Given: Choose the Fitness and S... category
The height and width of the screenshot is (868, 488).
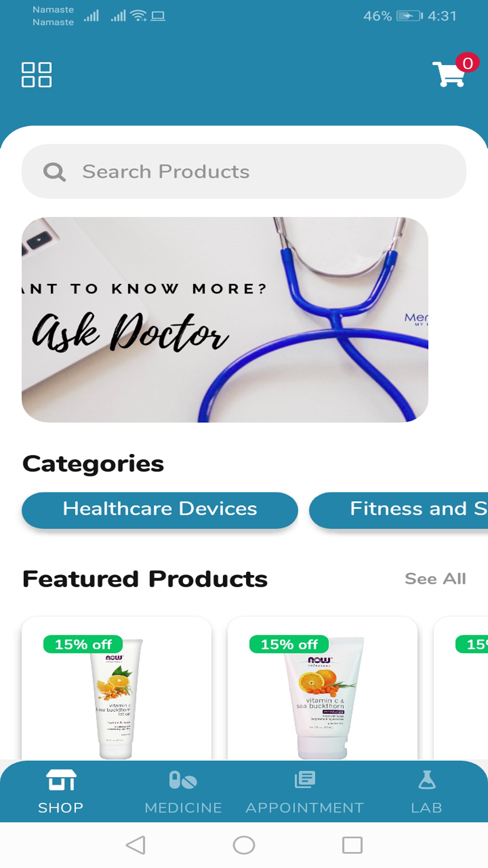Looking at the screenshot, I should coord(398,510).
